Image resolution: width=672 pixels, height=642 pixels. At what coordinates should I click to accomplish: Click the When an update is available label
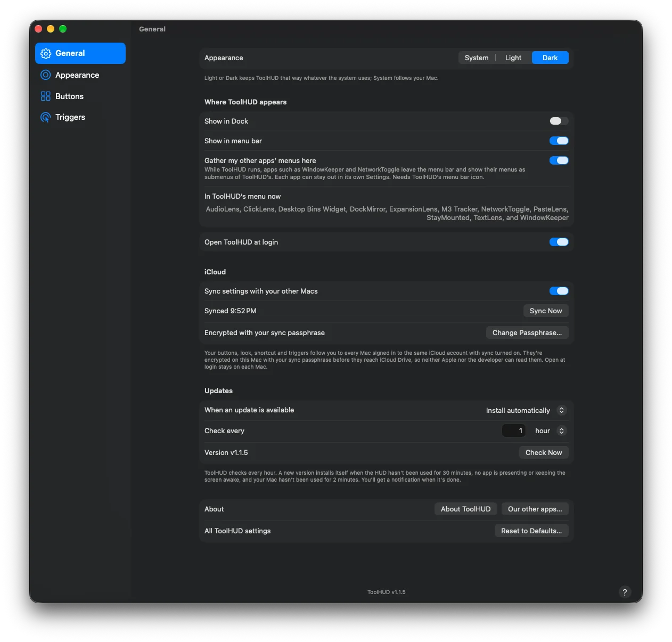click(x=249, y=410)
